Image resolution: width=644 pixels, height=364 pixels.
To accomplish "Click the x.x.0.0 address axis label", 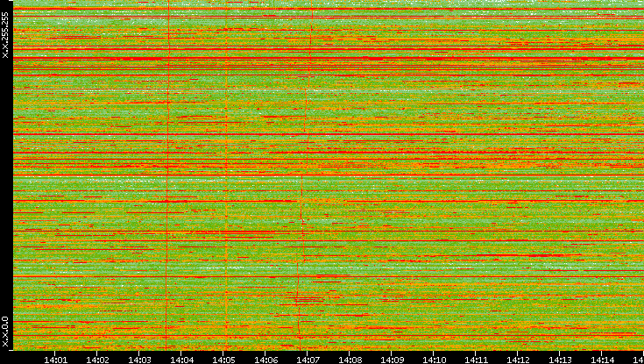I will [5, 332].
